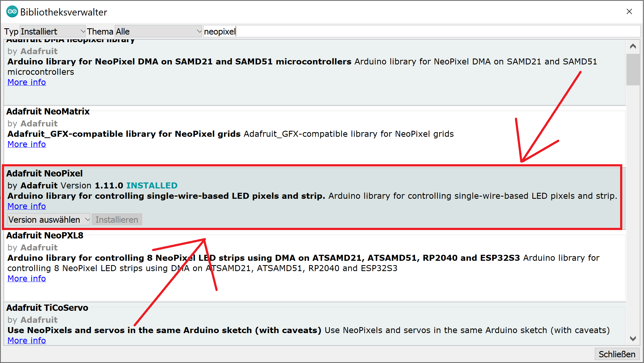Click the Schließen button

(617, 354)
